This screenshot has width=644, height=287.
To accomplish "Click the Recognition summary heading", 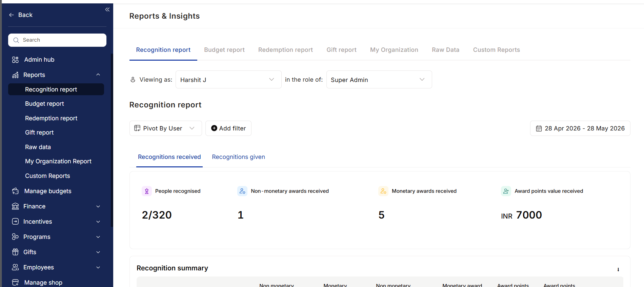I will click(172, 268).
